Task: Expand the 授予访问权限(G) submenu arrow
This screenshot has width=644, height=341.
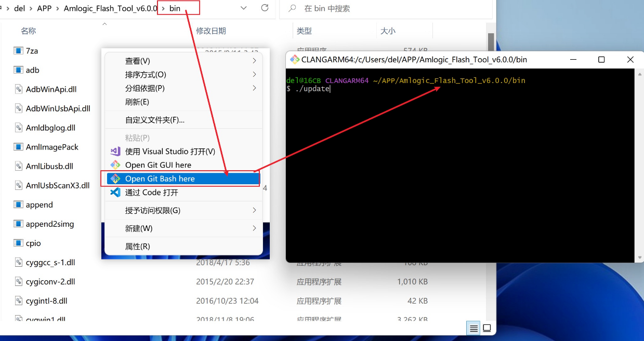Action: 254,210
